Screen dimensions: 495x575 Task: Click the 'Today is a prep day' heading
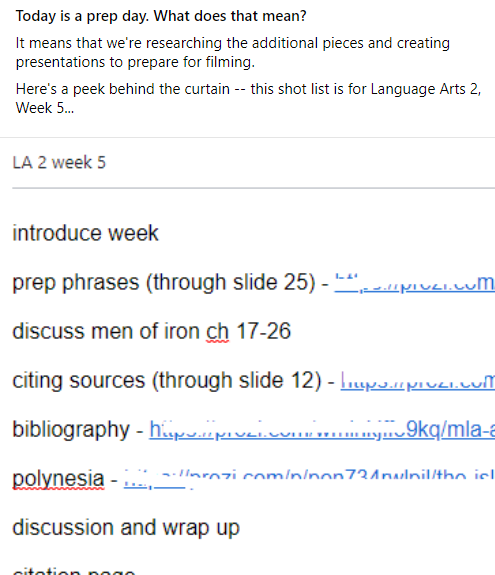pyautogui.click(x=161, y=16)
